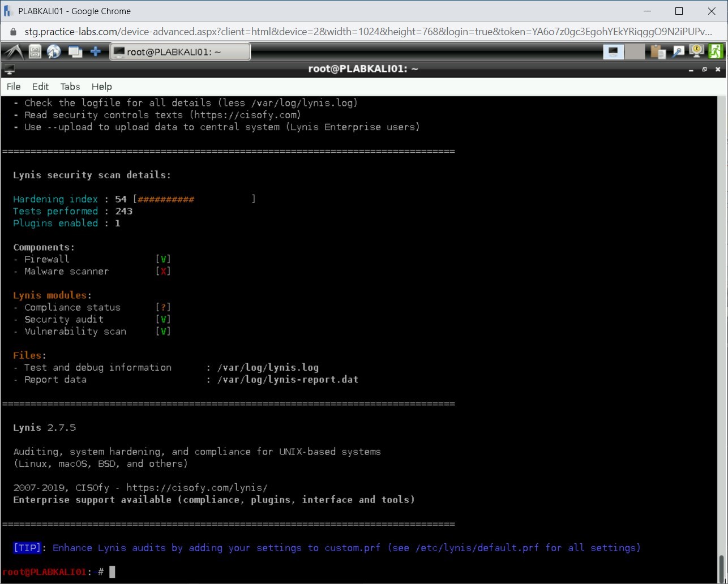This screenshot has width=728, height=584.
Task: Open the Kali applications menu icon
Action: click(14, 52)
